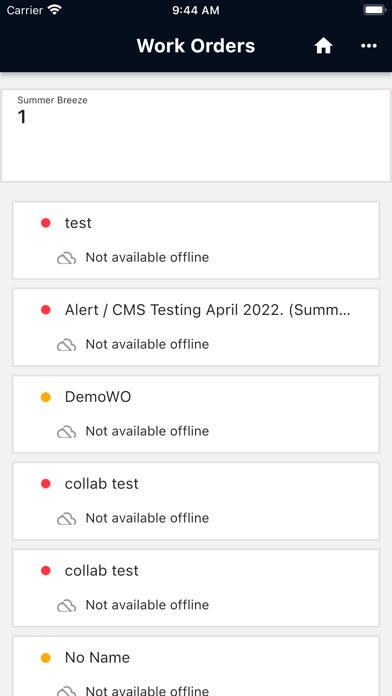
Task: Open the second collab test work order
Action: [x=196, y=588]
